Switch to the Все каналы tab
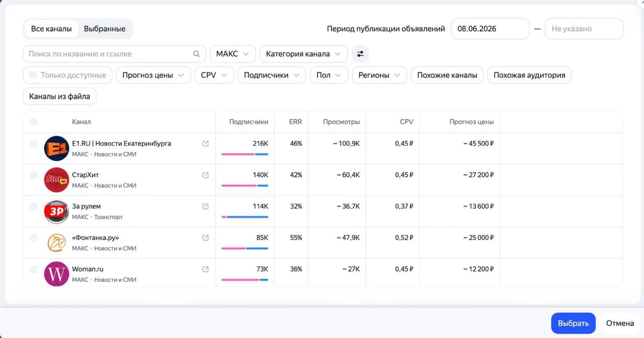Image resolution: width=644 pixels, height=338 pixels. coord(51,29)
